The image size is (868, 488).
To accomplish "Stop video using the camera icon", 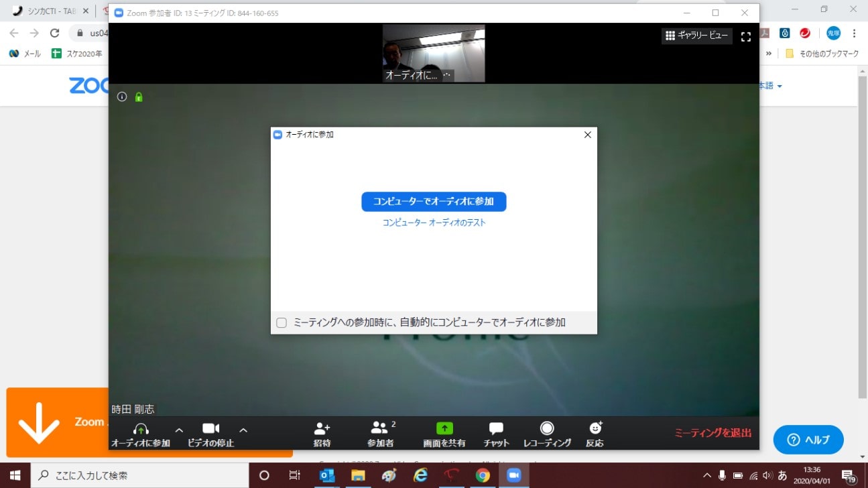I will pos(211,429).
